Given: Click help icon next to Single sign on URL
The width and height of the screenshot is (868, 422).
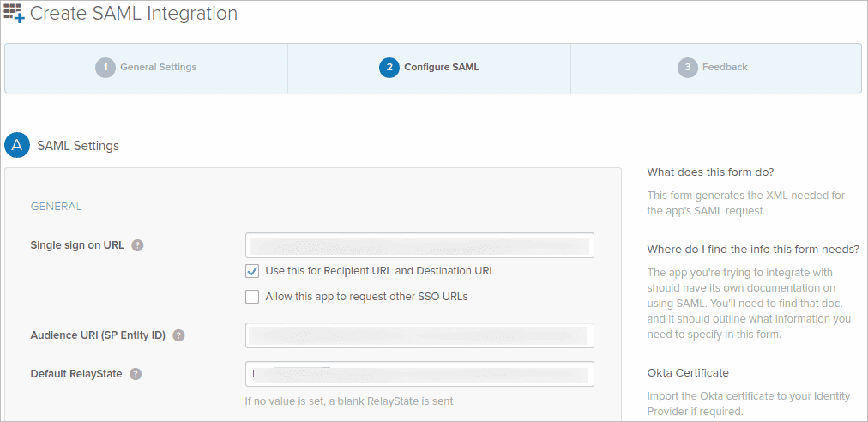Looking at the screenshot, I should (138, 245).
